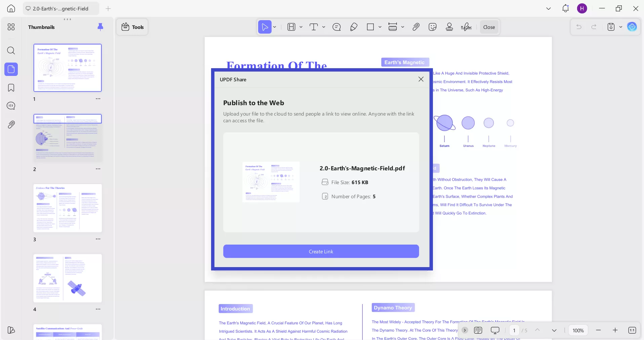Toggle the actual size 1:1 button
This screenshot has width=644, height=340.
tap(632, 330)
